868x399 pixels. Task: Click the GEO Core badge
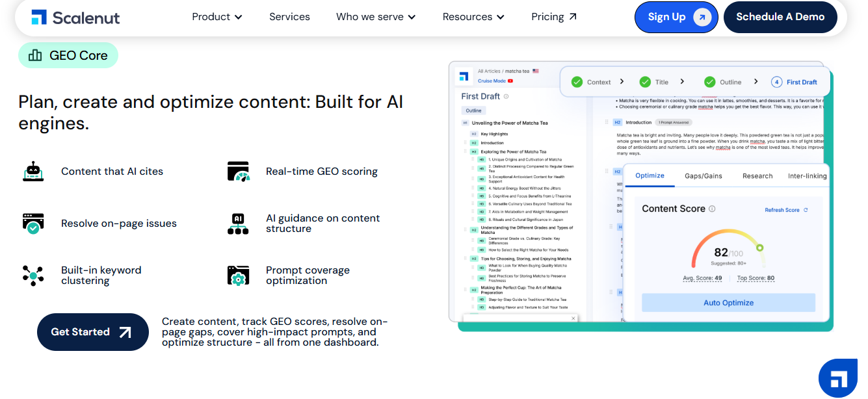68,56
